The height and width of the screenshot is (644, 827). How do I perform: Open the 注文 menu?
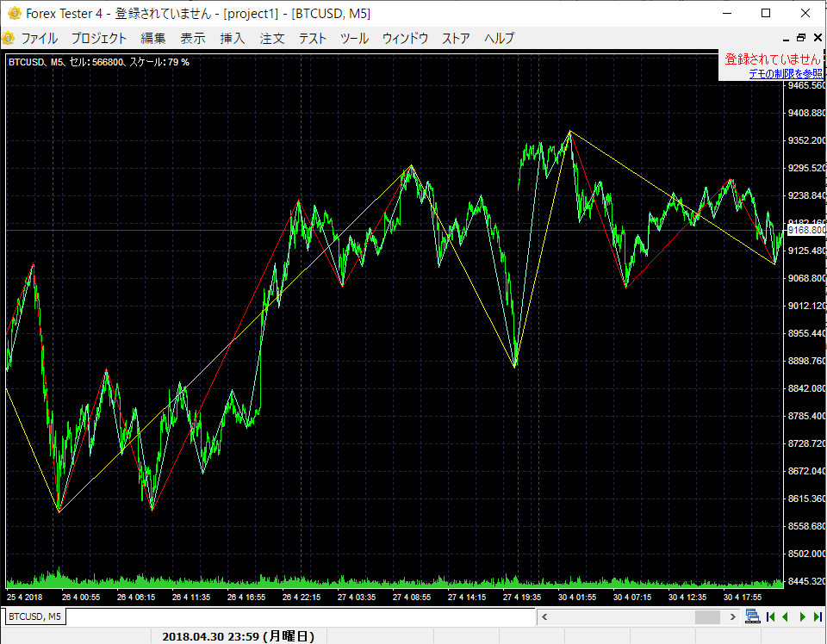click(272, 39)
